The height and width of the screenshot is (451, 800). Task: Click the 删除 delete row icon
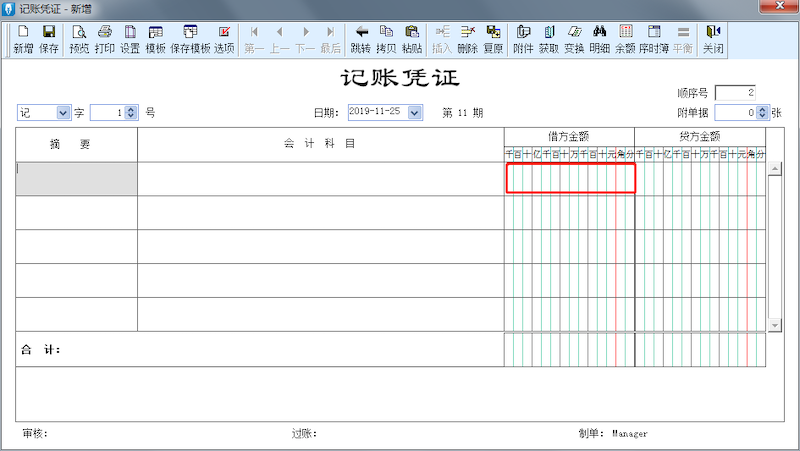[467, 39]
